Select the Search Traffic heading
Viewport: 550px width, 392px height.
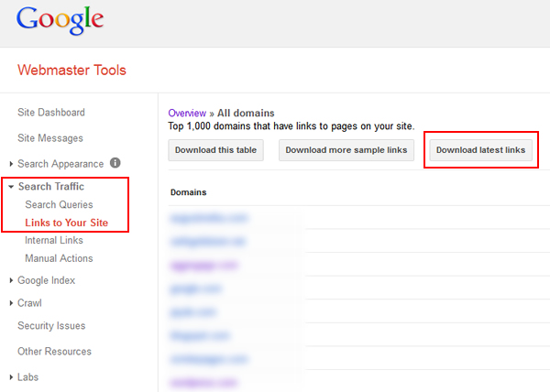pyautogui.click(x=51, y=186)
